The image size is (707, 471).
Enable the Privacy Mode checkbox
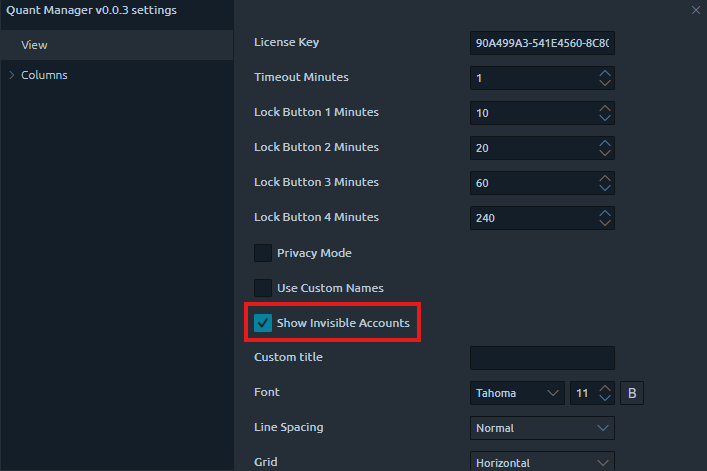[x=263, y=253]
